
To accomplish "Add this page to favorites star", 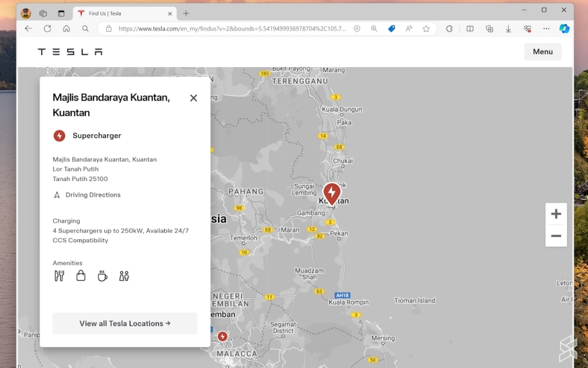I will pos(426,28).
